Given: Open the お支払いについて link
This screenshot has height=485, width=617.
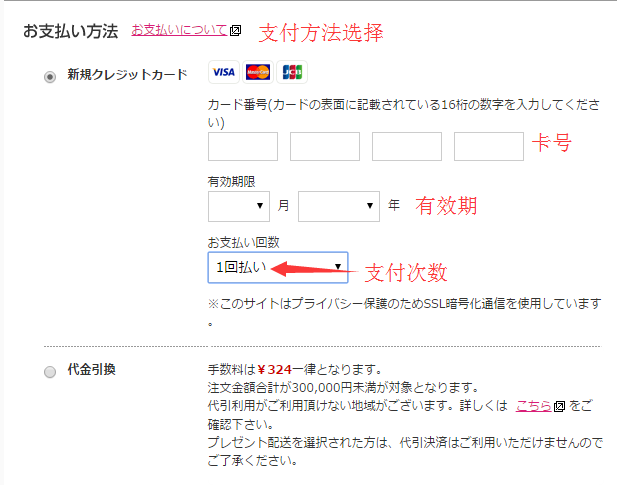Looking at the screenshot, I should [179, 31].
